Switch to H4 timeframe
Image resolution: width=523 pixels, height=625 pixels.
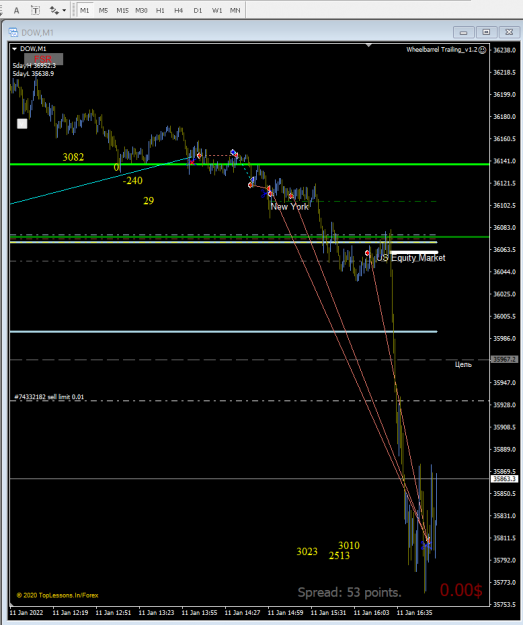pos(179,10)
